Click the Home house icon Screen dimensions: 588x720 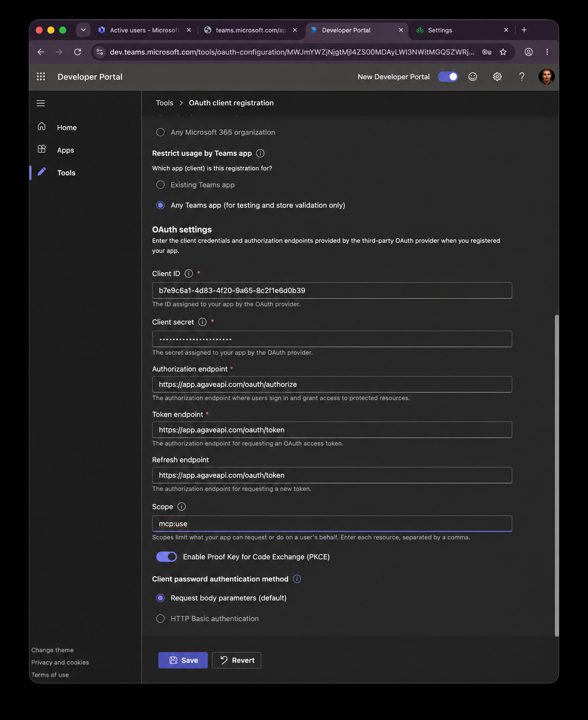[42, 127]
